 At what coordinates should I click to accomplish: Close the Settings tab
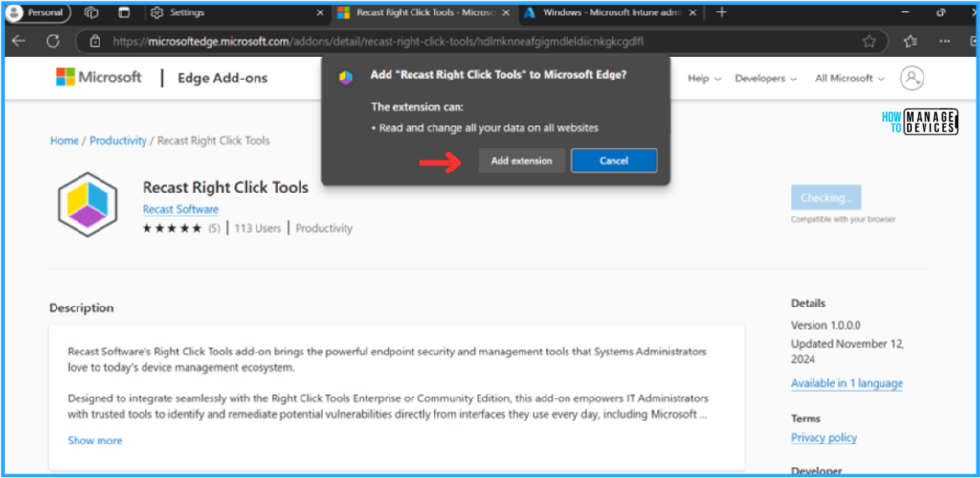(320, 12)
